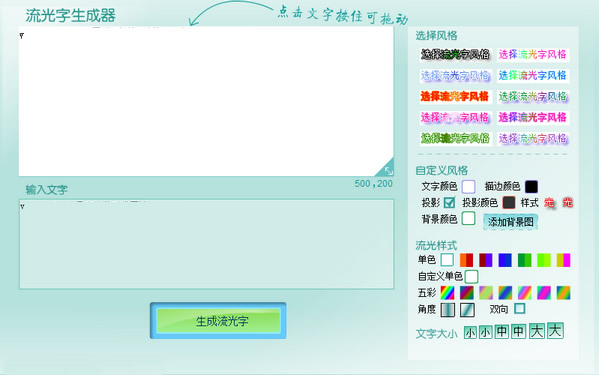Set text size to the smaller 中

coord(502,331)
